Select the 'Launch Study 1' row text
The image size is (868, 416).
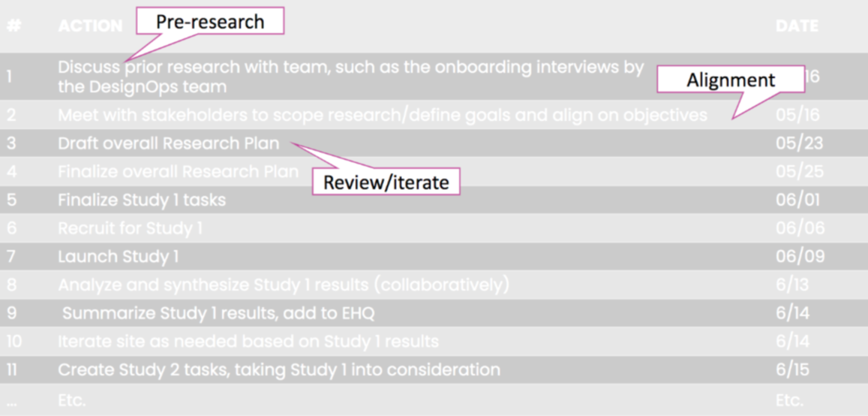pyautogui.click(x=118, y=257)
